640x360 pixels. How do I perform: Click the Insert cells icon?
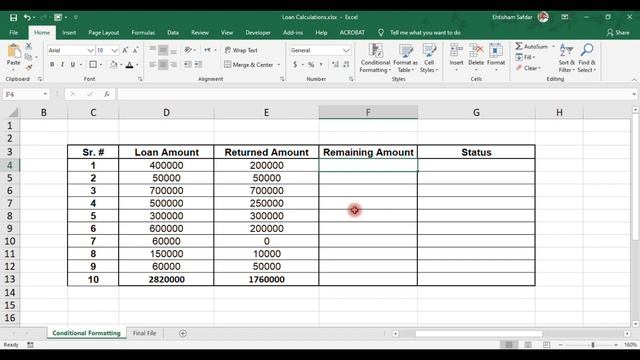click(x=456, y=51)
